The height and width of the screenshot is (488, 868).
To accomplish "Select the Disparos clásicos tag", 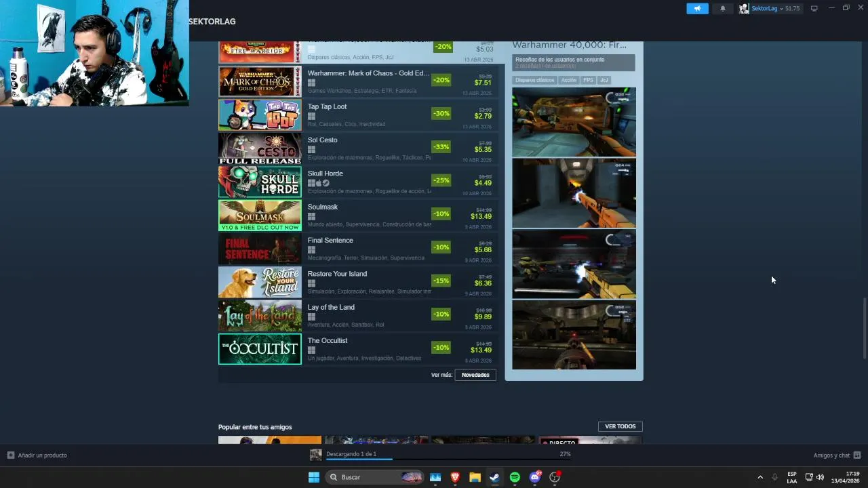I will click(x=534, y=80).
